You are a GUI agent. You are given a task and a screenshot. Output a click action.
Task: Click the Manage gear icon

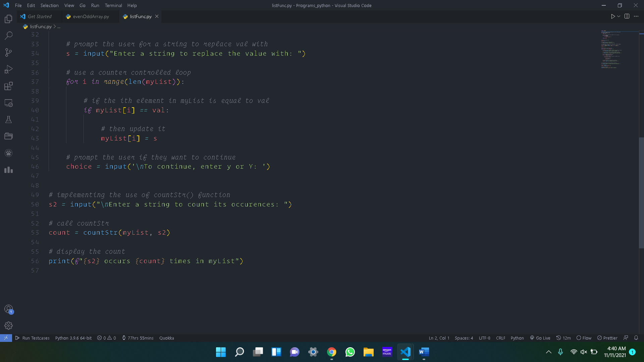click(8, 325)
